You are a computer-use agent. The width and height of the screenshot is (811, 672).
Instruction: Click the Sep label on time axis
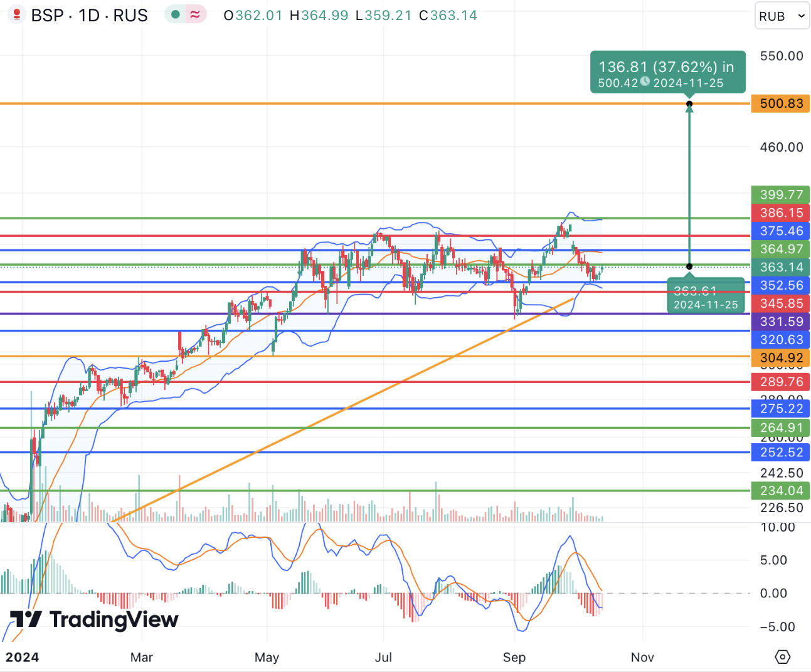(514, 658)
